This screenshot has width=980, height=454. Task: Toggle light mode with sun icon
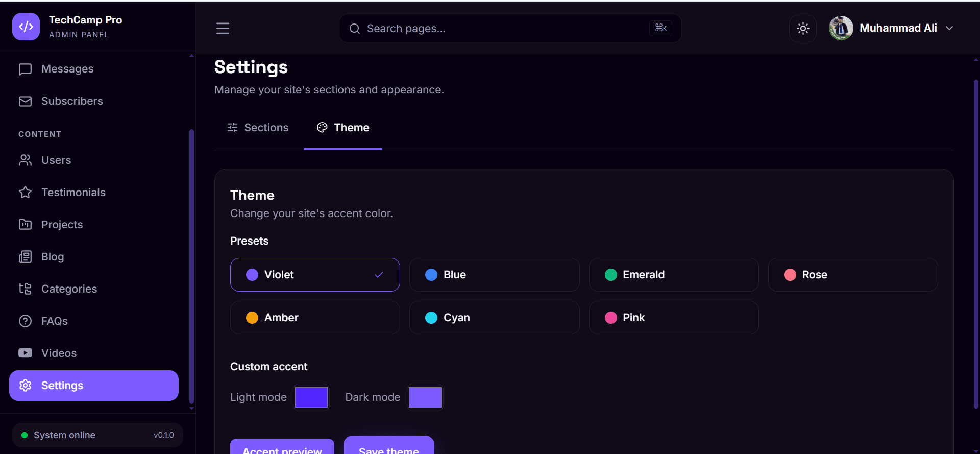pyautogui.click(x=803, y=28)
